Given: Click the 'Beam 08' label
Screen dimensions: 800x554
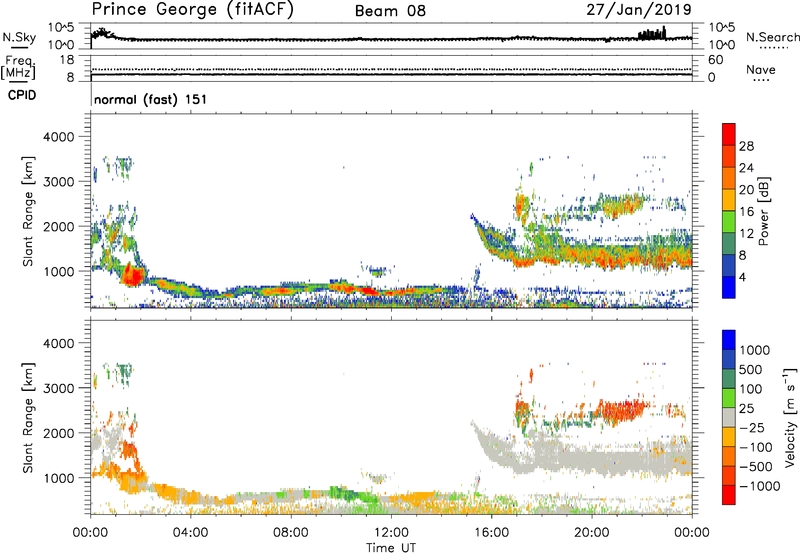Looking at the screenshot, I should [390, 11].
